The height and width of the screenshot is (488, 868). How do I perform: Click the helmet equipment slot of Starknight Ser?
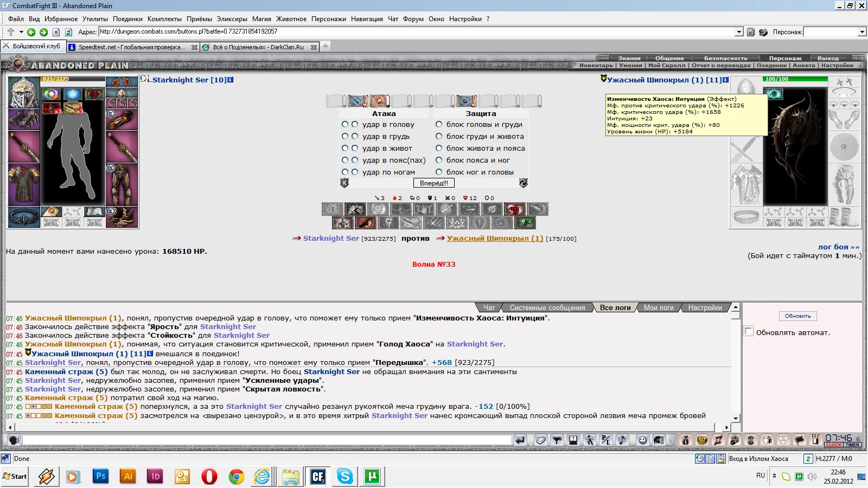pos(24,92)
